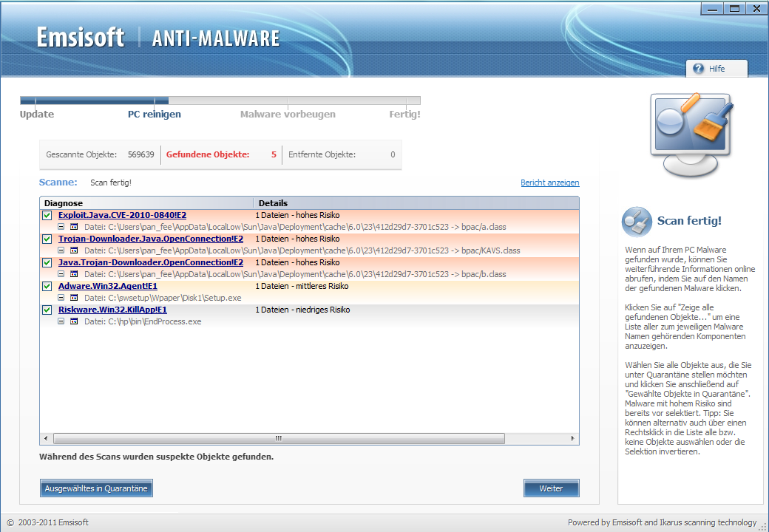769x532 pixels.
Task: Open Bericht anzeigen report link
Action: click(550, 183)
